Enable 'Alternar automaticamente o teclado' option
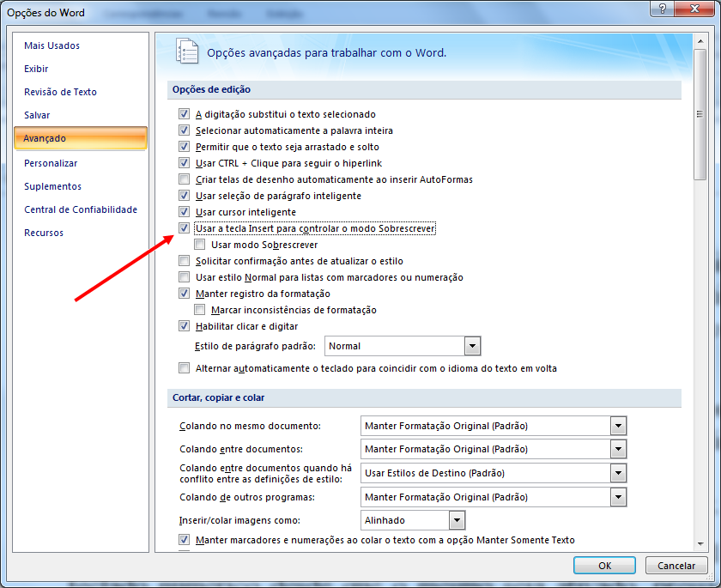This screenshot has width=721, height=588. (184, 367)
